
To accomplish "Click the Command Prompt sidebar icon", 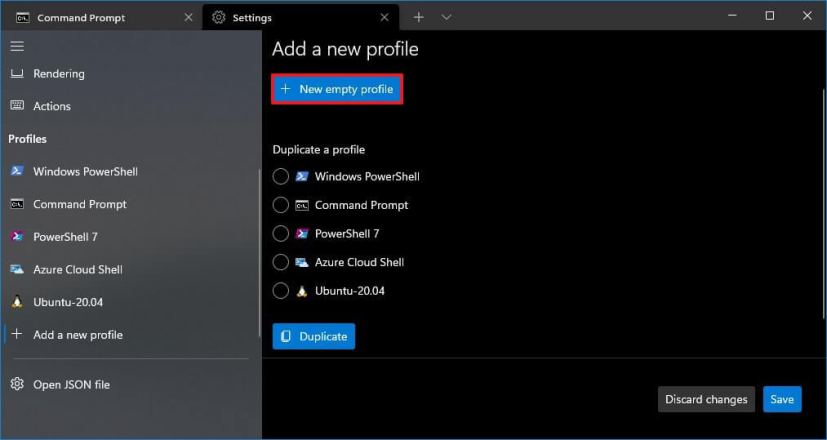I will [x=17, y=204].
